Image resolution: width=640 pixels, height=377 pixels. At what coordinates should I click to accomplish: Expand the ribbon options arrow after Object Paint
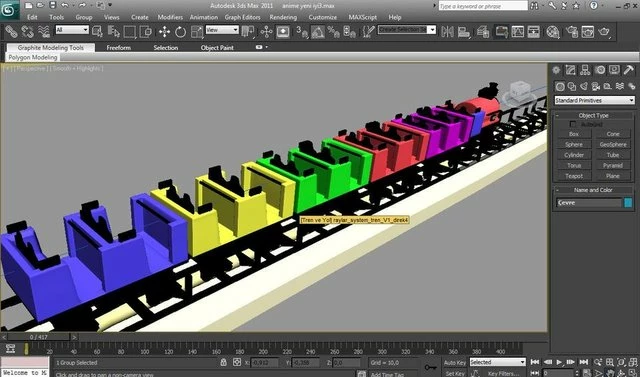pos(266,47)
